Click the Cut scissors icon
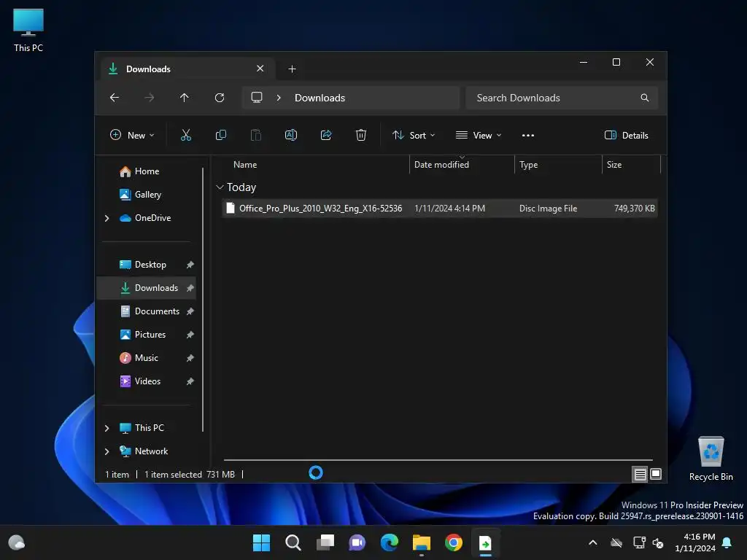 pos(186,135)
